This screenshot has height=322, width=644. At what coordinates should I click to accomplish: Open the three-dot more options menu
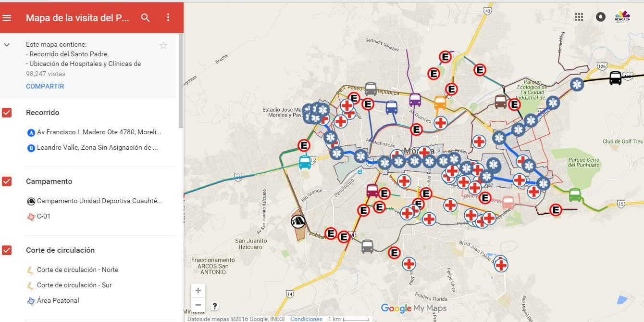168,18
